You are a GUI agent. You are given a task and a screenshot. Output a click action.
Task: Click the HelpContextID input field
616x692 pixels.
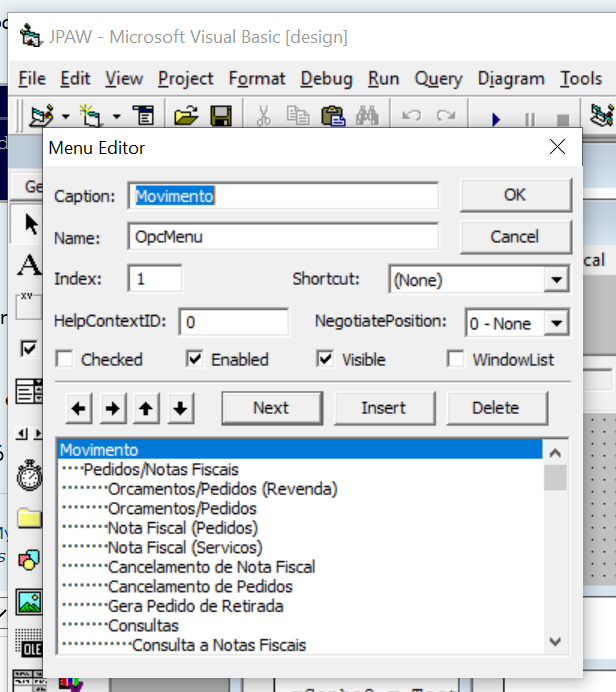point(234,322)
